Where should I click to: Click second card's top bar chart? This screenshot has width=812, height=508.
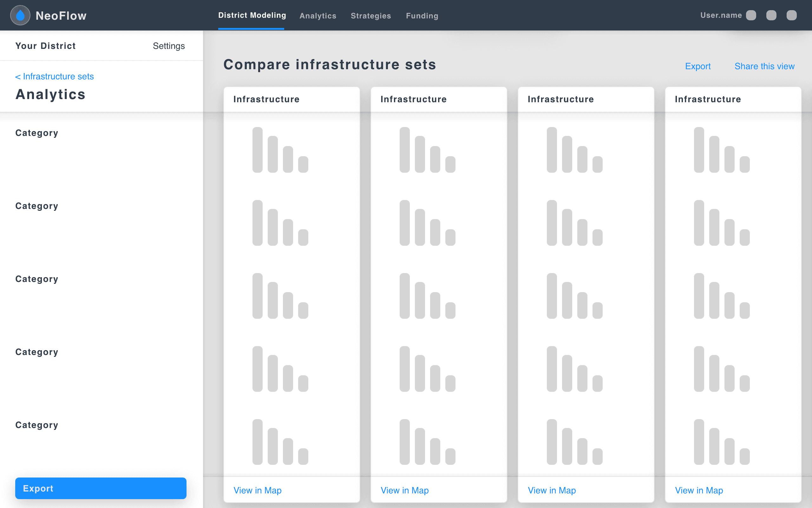pyautogui.click(x=428, y=150)
